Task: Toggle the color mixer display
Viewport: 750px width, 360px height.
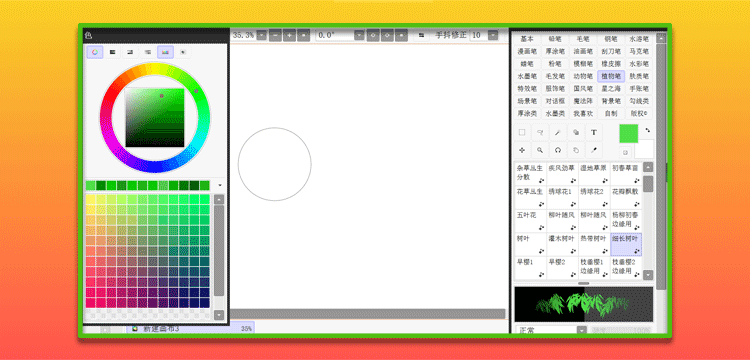Action: (148, 52)
